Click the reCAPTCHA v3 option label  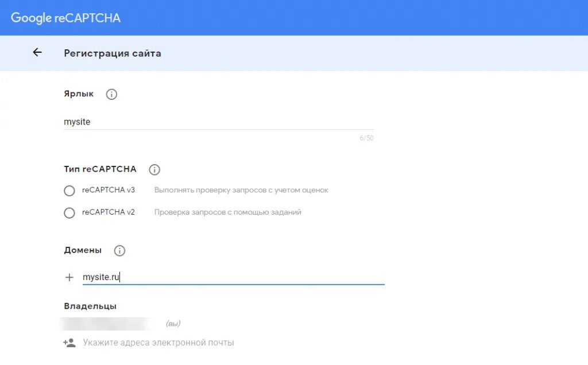(x=109, y=190)
